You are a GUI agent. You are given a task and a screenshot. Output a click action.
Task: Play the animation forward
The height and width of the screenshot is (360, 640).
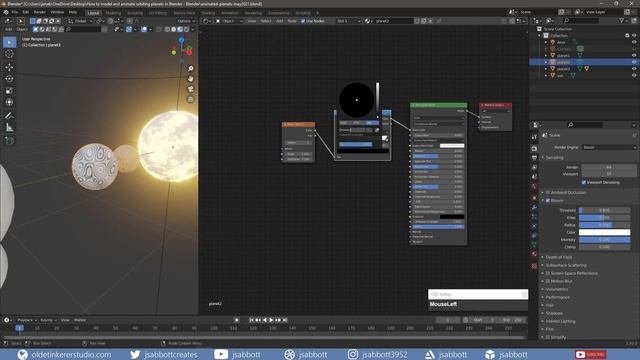point(271,320)
